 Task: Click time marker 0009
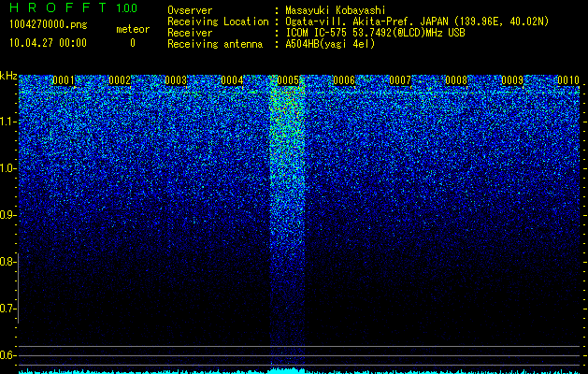coord(512,79)
